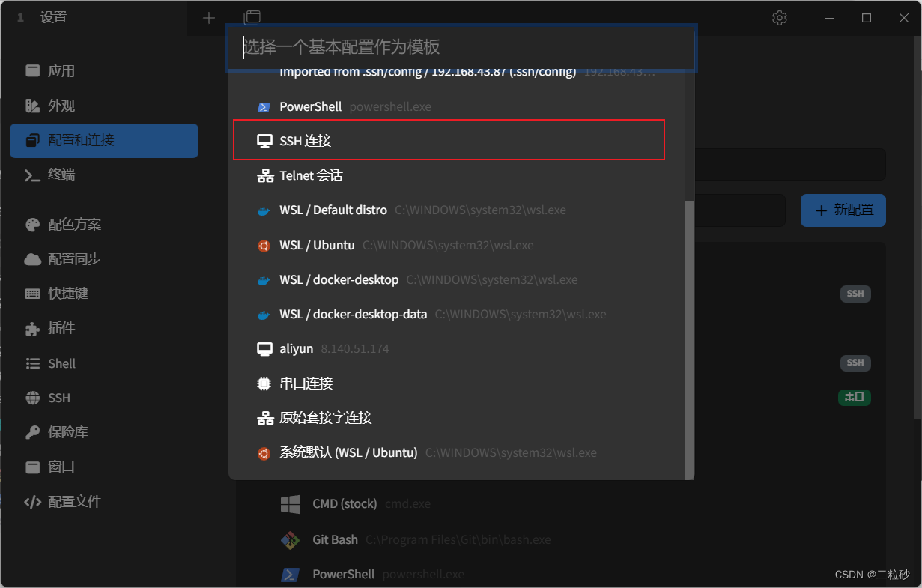
Task: Click the 配色方案 color scheme palette icon
Action: pyautogui.click(x=32, y=224)
